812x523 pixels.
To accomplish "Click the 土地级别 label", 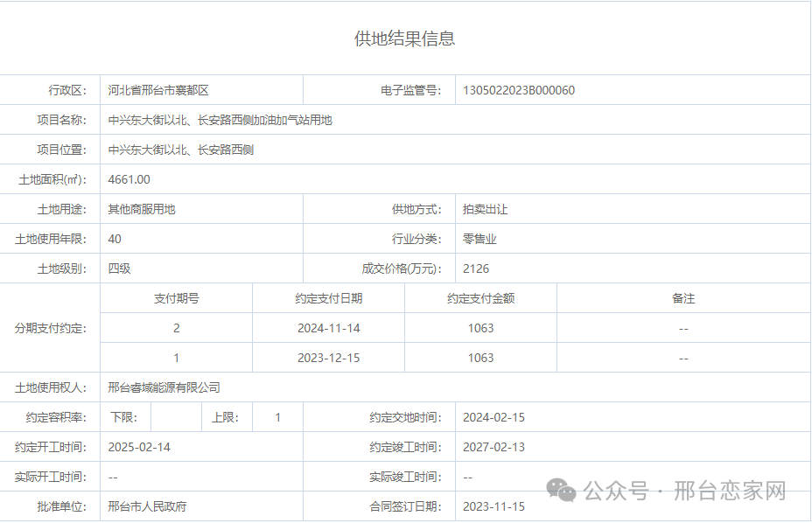I will coord(61,268).
